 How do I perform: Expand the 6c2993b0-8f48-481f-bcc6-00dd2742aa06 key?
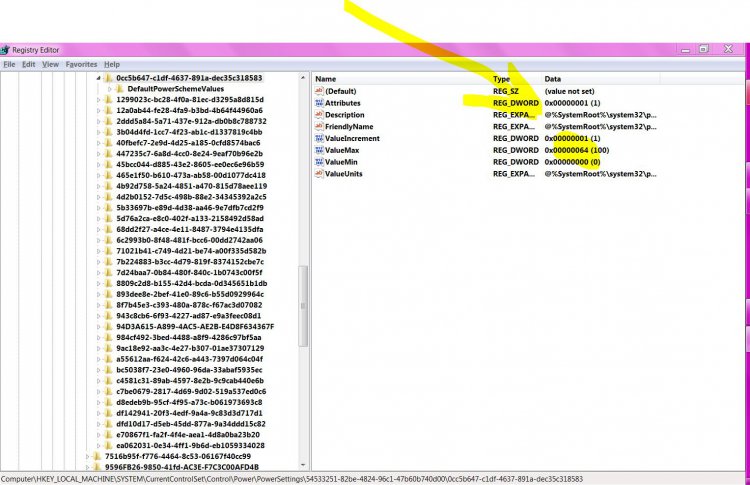pyautogui.click(x=99, y=240)
